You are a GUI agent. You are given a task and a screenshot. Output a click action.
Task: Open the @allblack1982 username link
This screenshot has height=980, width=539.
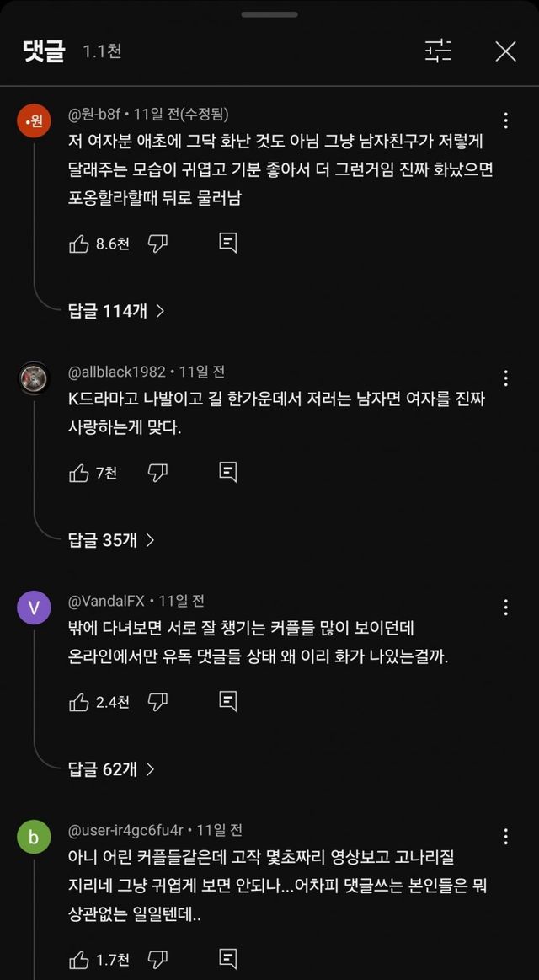point(118,372)
